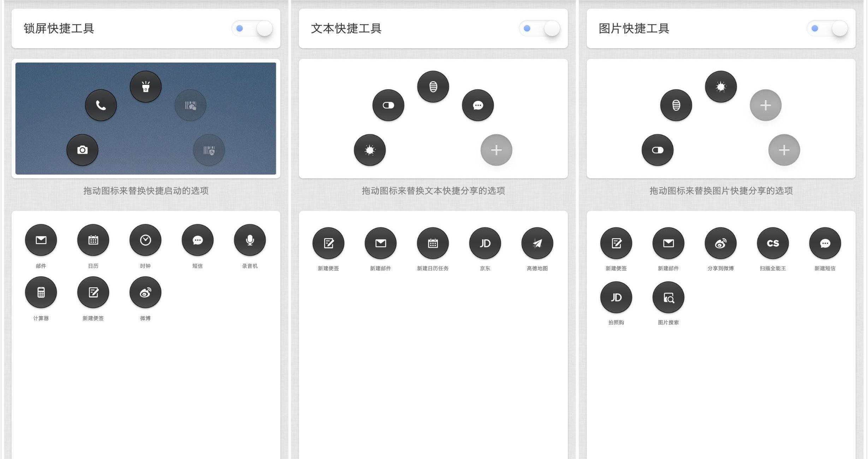868x459 pixels.
Task: Click the camera icon in lock screen preview
Action: click(82, 150)
